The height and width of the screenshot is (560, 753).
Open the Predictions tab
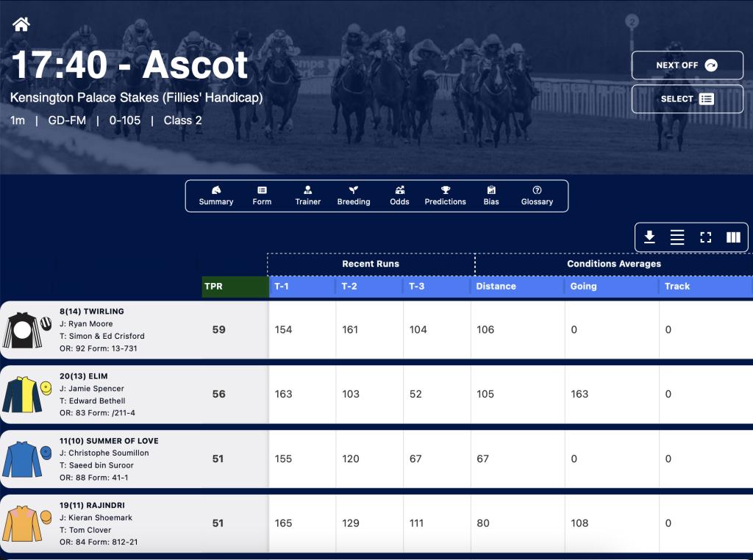point(445,195)
